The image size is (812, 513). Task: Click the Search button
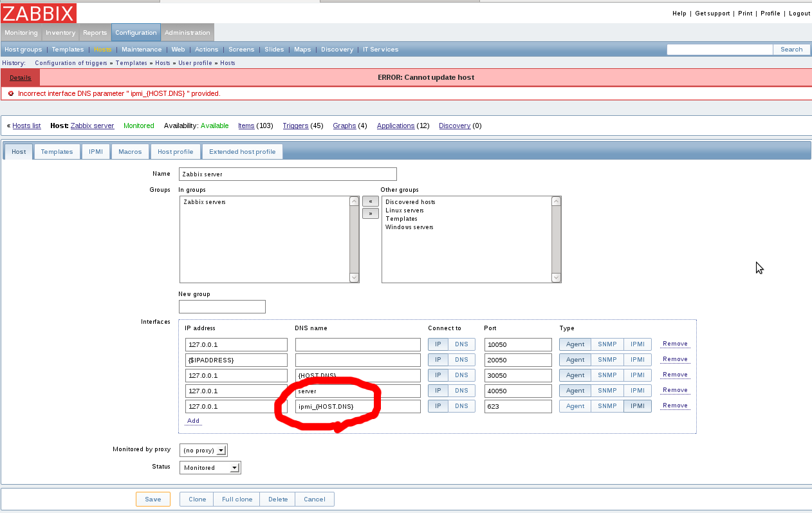(x=791, y=50)
